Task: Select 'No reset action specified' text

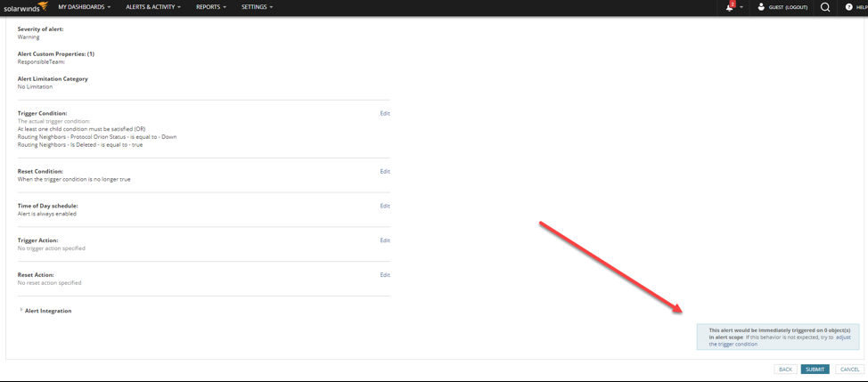Action: click(49, 282)
